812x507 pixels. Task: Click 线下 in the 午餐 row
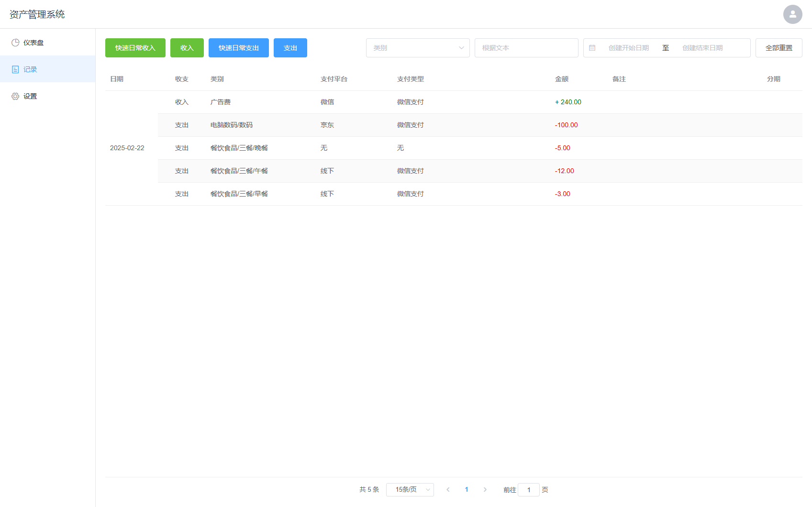click(327, 171)
